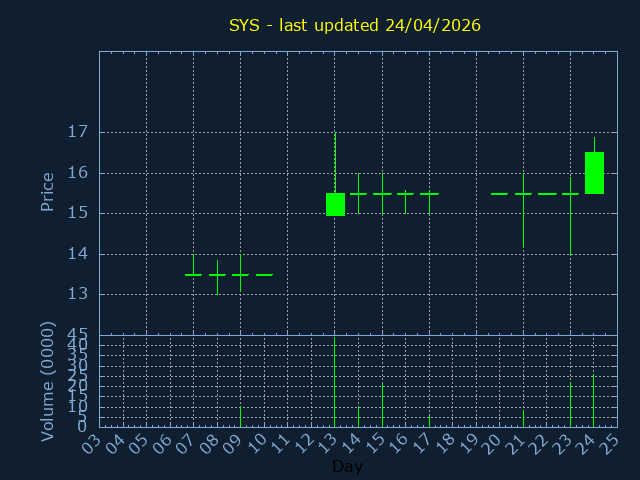Click the long lower wick on day 23

point(570,230)
